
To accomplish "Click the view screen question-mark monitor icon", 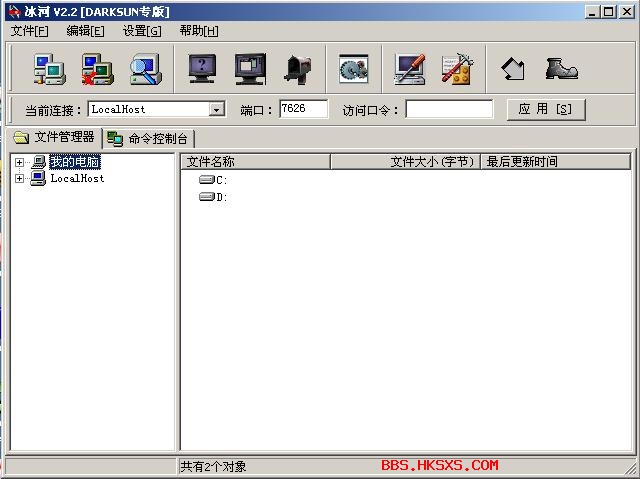I will click(x=202, y=69).
